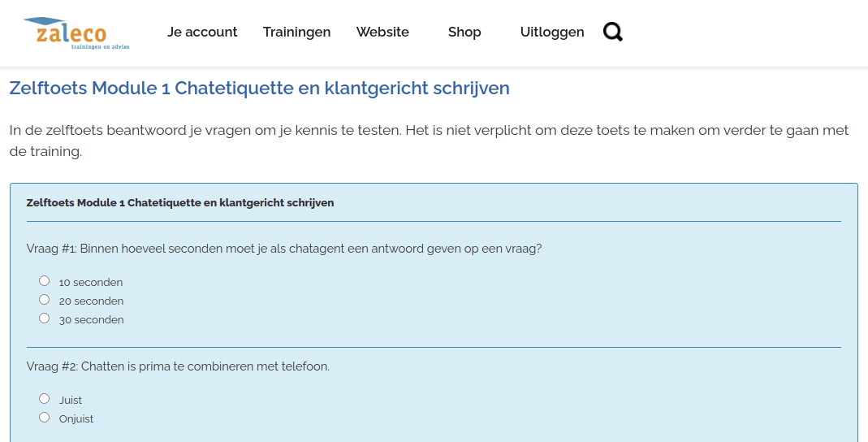Choose the 20 seconden radio option
This screenshot has height=442, width=868.
tap(45, 300)
